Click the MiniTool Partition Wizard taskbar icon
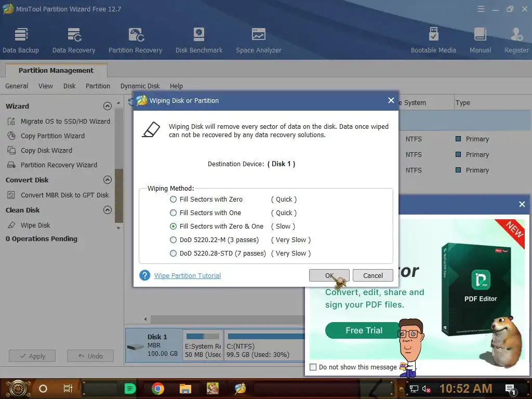 [x=240, y=389]
